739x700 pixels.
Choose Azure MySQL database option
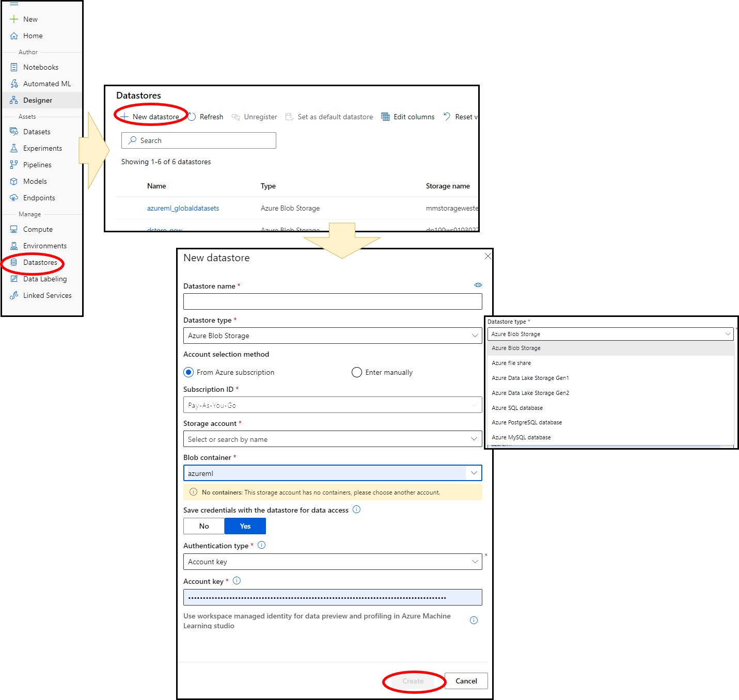click(610, 437)
